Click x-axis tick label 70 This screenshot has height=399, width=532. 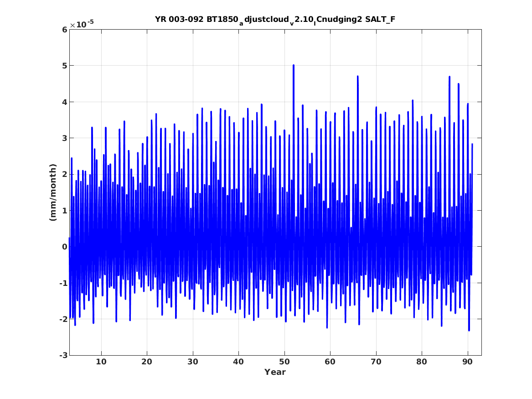376,362
